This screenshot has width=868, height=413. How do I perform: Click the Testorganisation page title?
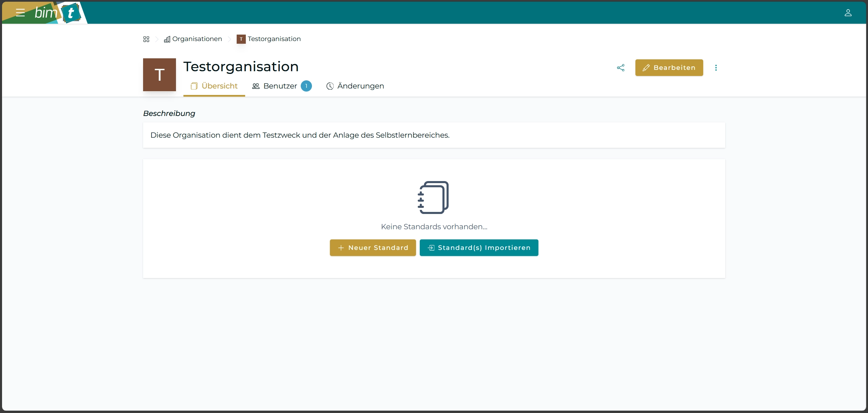[241, 67]
